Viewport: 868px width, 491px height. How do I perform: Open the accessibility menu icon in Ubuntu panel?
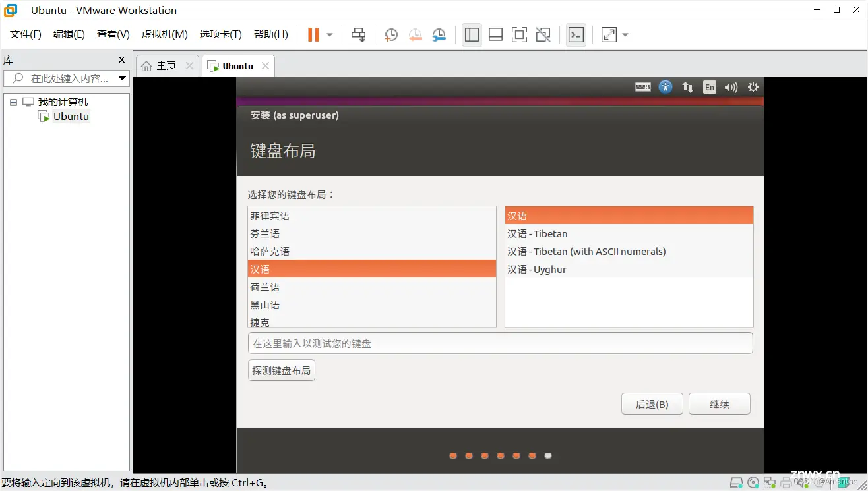click(666, 87)
